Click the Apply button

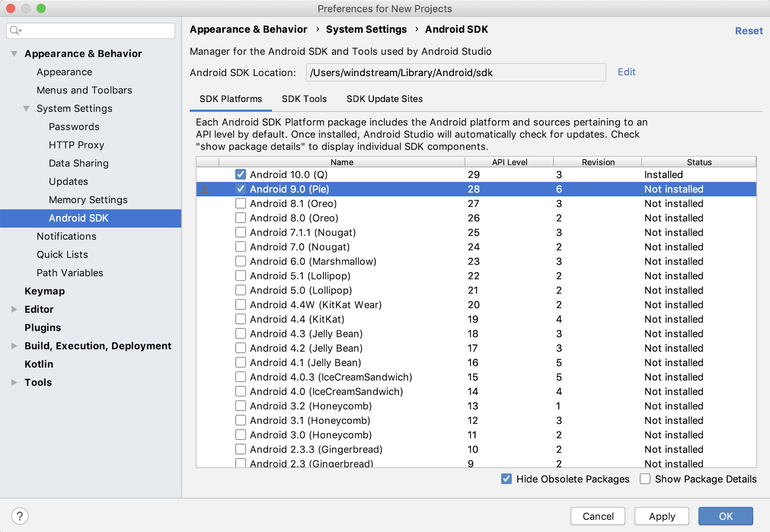coord(662,516)
